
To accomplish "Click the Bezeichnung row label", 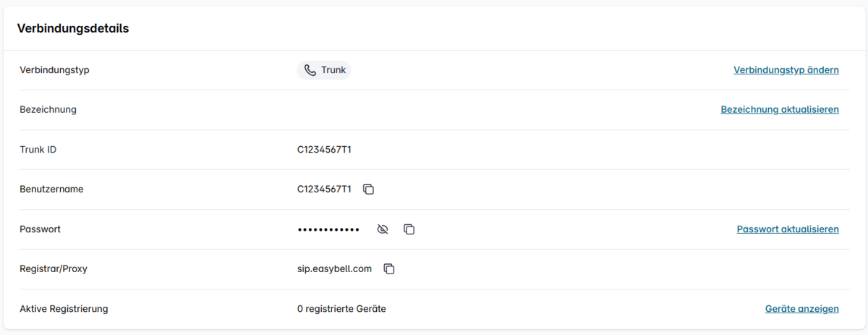I will (x=48, y=110).
